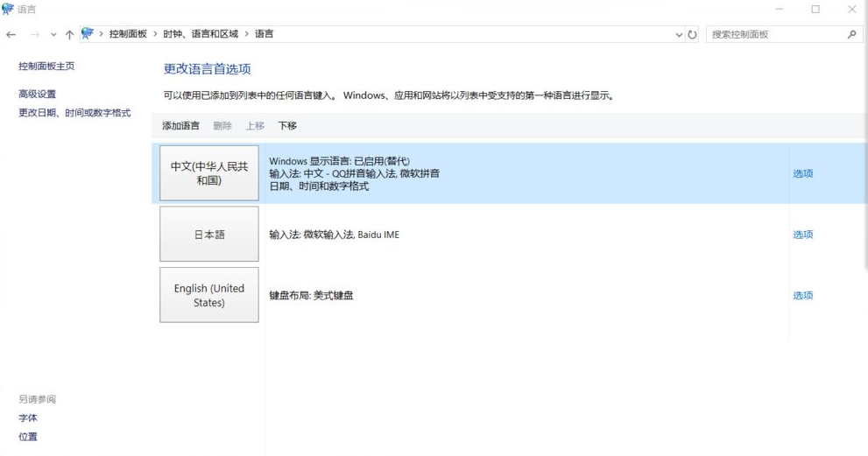Click the control panel icon in address bar

tap(88, 34)
